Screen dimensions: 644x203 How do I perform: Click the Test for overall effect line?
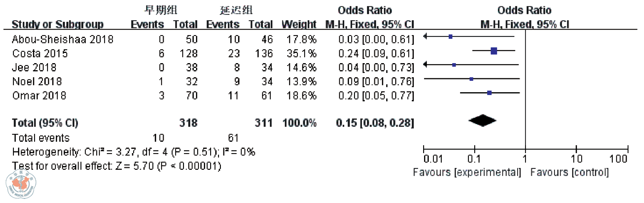(116, 166)
